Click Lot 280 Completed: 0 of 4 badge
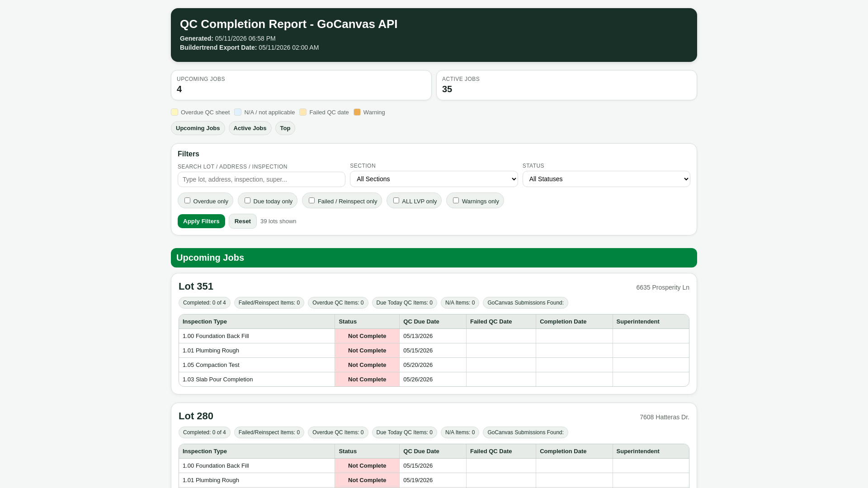The image size is (868, 488). tap(204, 432)
